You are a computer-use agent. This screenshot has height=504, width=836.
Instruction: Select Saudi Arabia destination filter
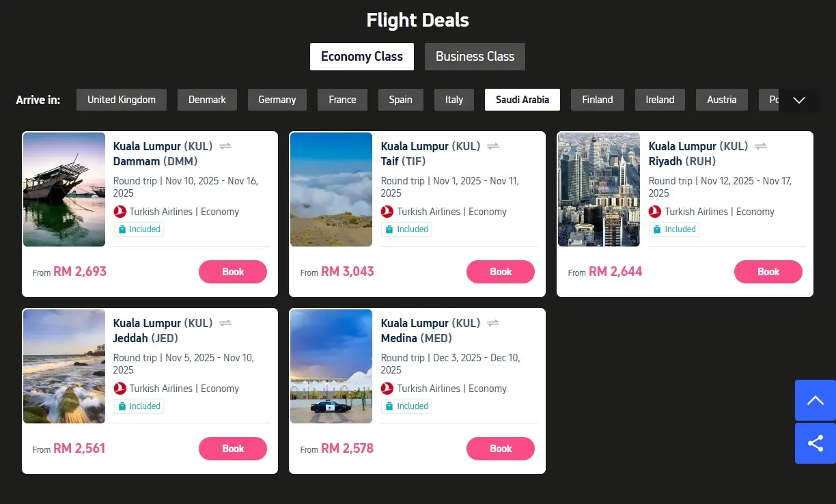tap(522, 100)
